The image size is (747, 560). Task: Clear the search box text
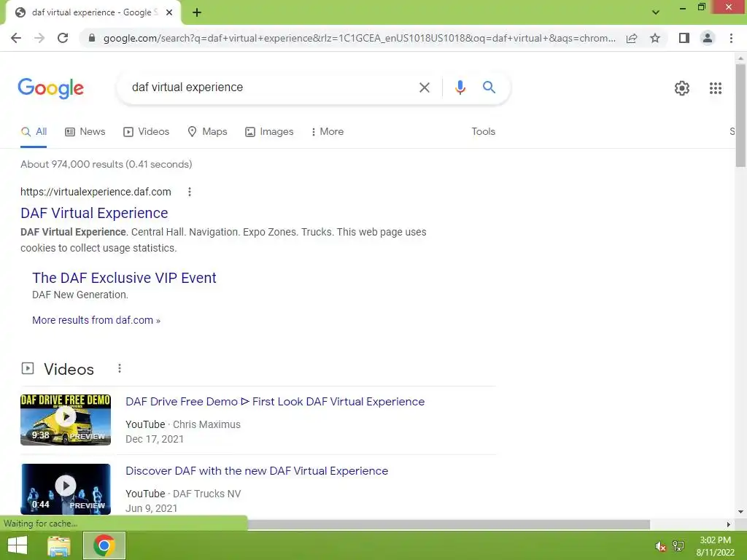click(424, 87)
